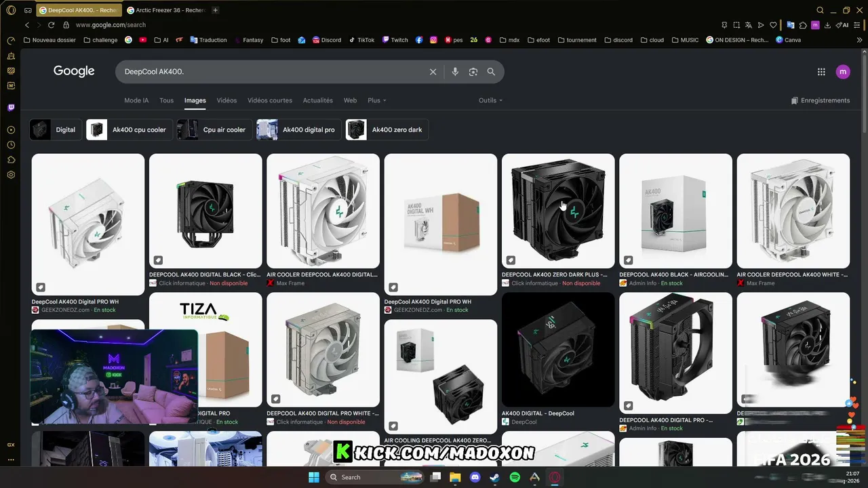Open a new browser tab
Screen dimensions: 868x488
coord(215,10)
